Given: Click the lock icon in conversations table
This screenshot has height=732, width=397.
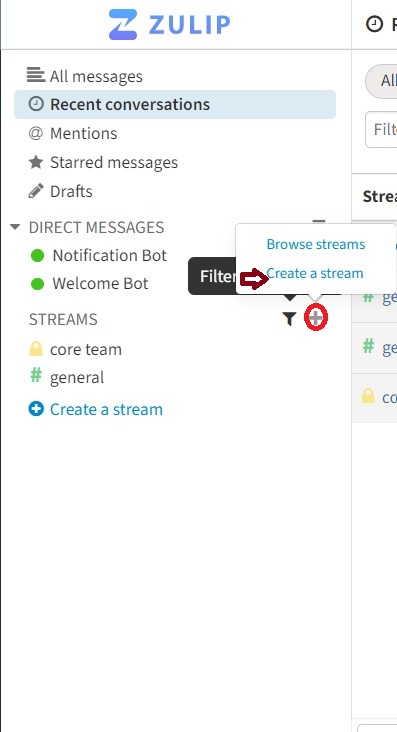Looking at the screenshot, I should click(x=369, y=396).
